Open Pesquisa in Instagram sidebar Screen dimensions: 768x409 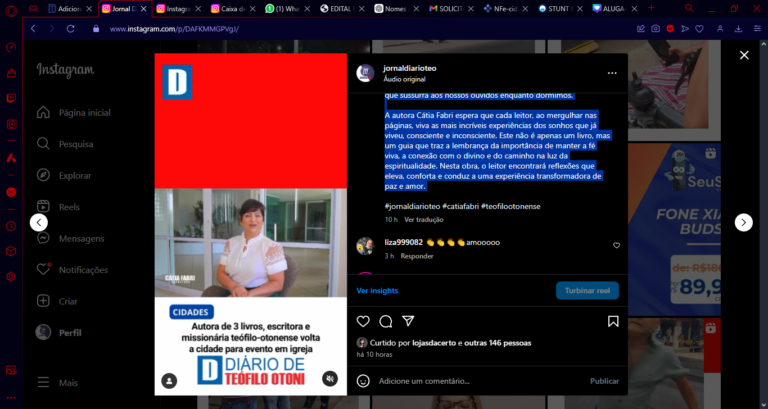[x=65, y=144]
